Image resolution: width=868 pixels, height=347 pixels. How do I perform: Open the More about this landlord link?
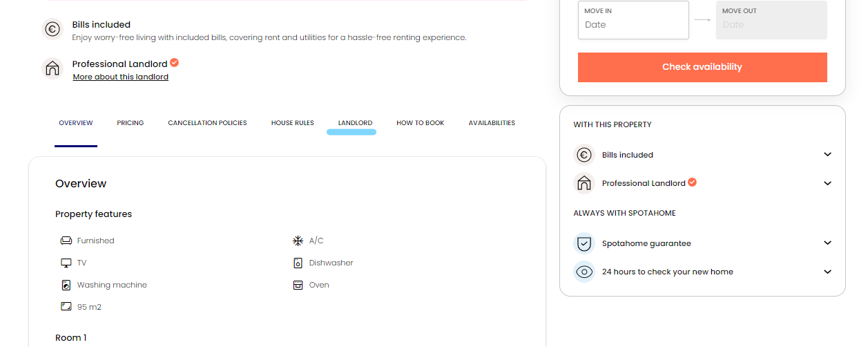(x=121, y=77)
